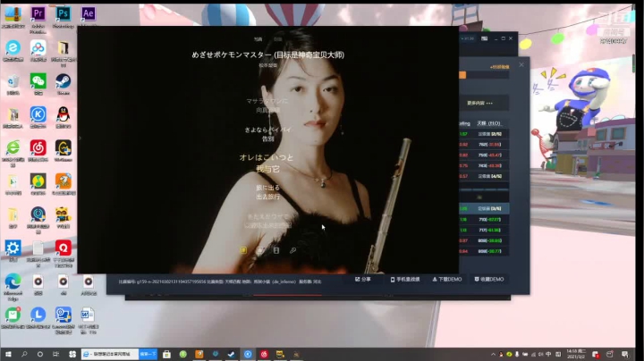Click the third small icon below lyrics
The height and width of the screenshot is (361, 644).
pos(276,250)
